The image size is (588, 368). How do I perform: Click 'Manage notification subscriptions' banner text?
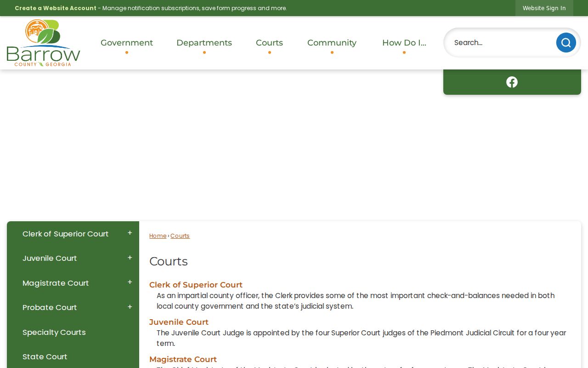tap(194, 8)
